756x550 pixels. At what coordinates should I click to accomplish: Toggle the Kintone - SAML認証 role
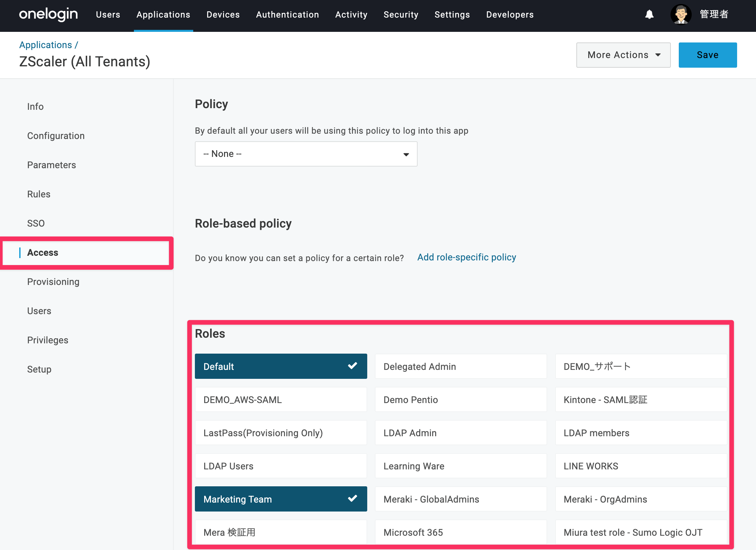tap(641, 400)
